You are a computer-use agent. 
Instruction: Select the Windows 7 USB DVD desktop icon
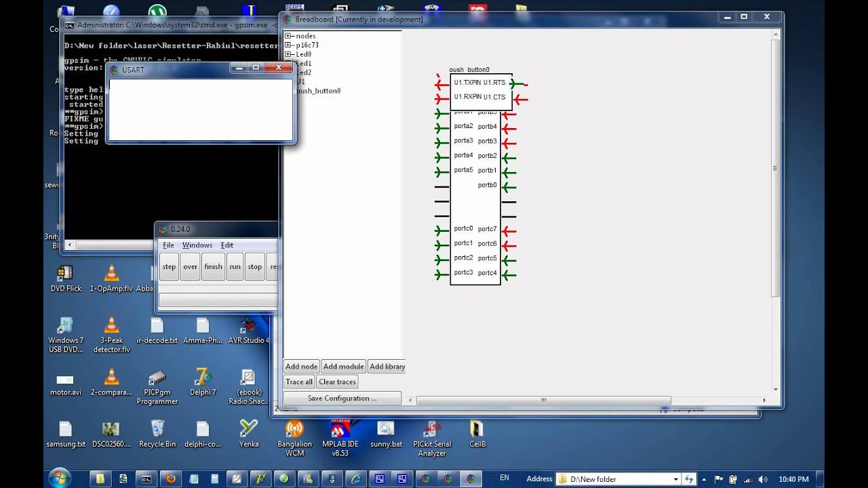[65, 335]
